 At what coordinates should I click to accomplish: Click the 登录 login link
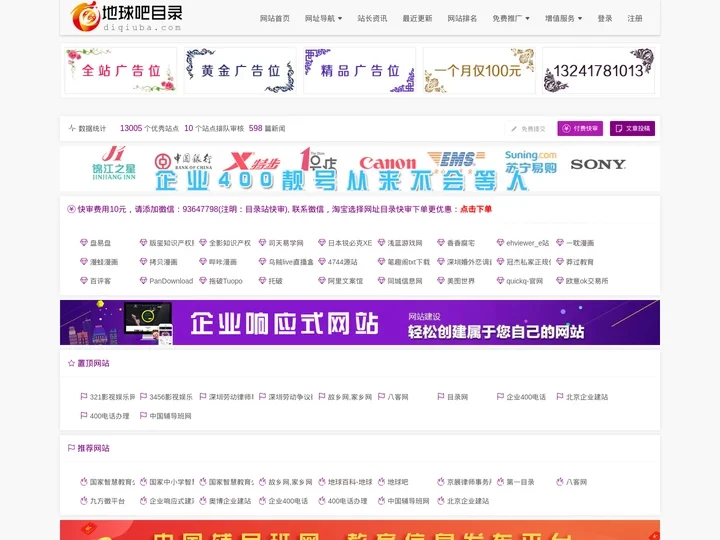(605, 18)
